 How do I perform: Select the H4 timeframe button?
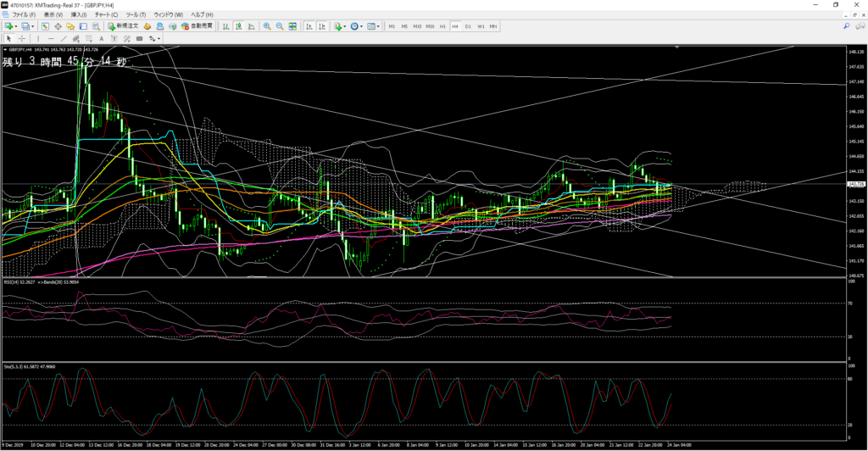point(455,26)
